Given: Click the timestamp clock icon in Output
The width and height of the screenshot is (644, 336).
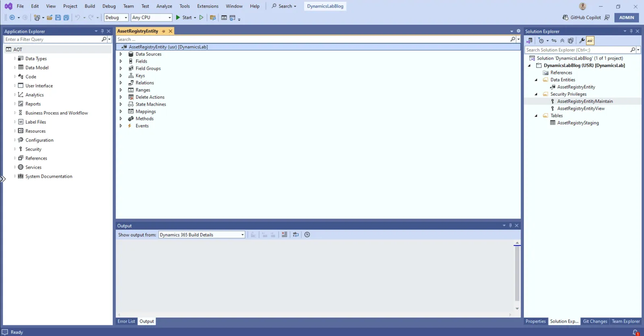Looking at the screenshot, I should click(307, 235).
